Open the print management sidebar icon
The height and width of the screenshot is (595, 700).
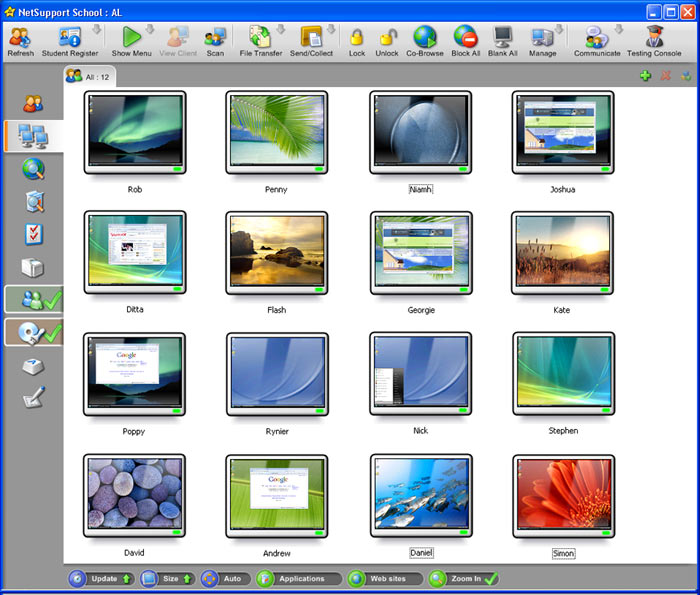(33, 267)
